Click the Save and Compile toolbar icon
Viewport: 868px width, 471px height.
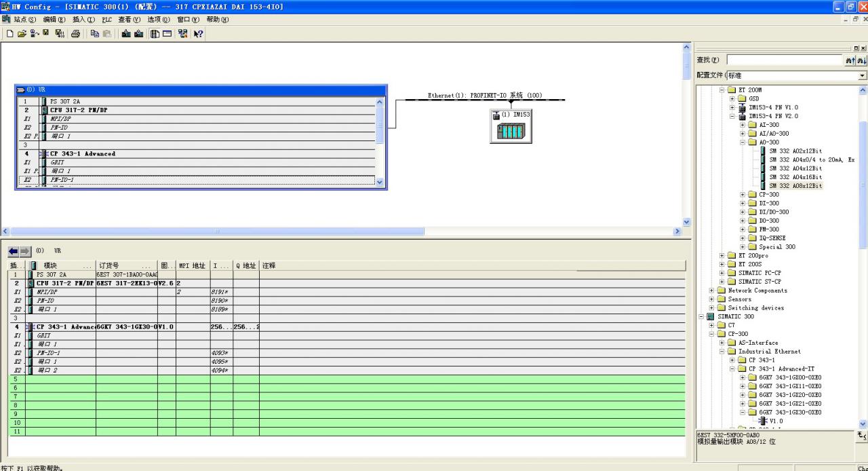tap(60, 33)
